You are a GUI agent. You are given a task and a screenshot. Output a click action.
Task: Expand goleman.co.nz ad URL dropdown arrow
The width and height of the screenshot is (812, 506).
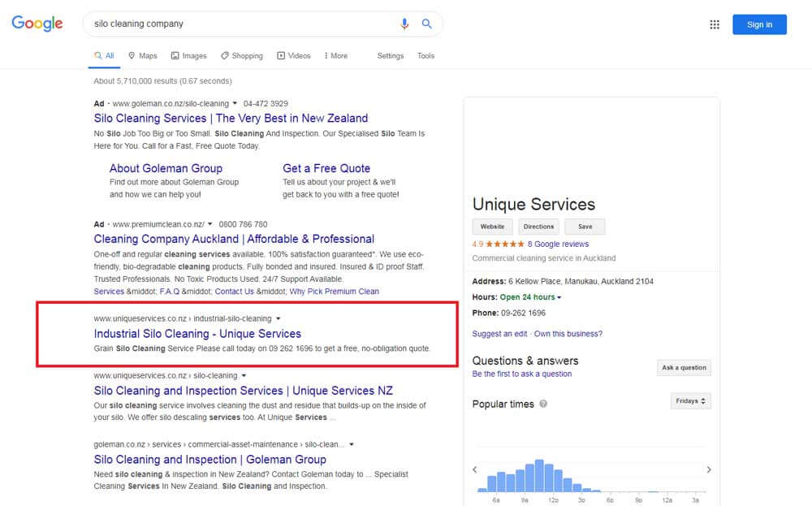[235, 104]
